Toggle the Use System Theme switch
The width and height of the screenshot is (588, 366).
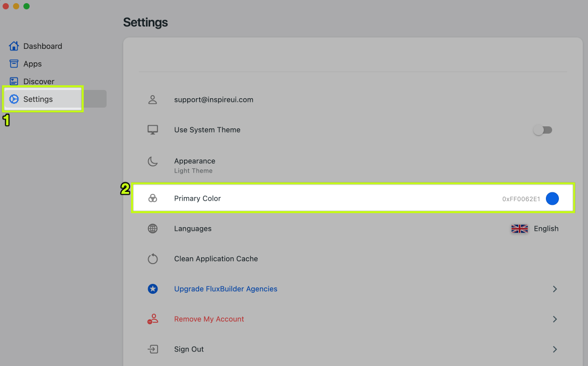coord(542,130)
